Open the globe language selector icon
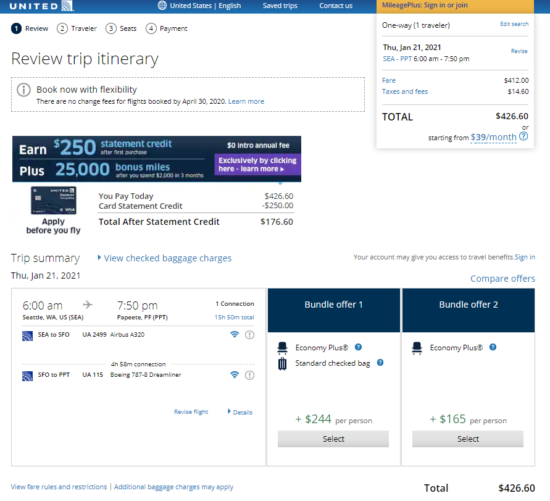 [x=162, y=6]
